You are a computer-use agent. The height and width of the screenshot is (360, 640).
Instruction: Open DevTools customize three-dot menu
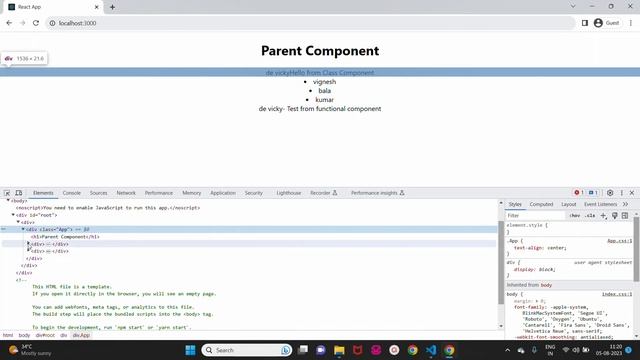622,193
